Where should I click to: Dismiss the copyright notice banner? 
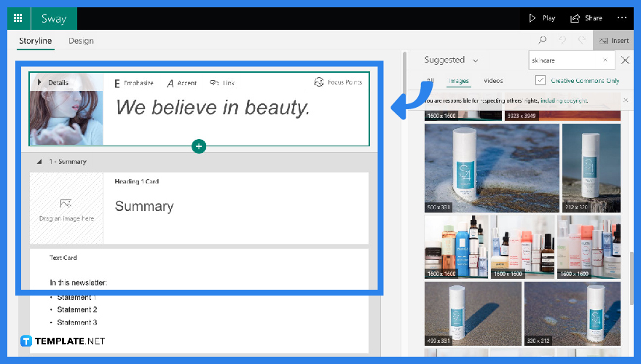pyautogui.click(x=626, y=100)
